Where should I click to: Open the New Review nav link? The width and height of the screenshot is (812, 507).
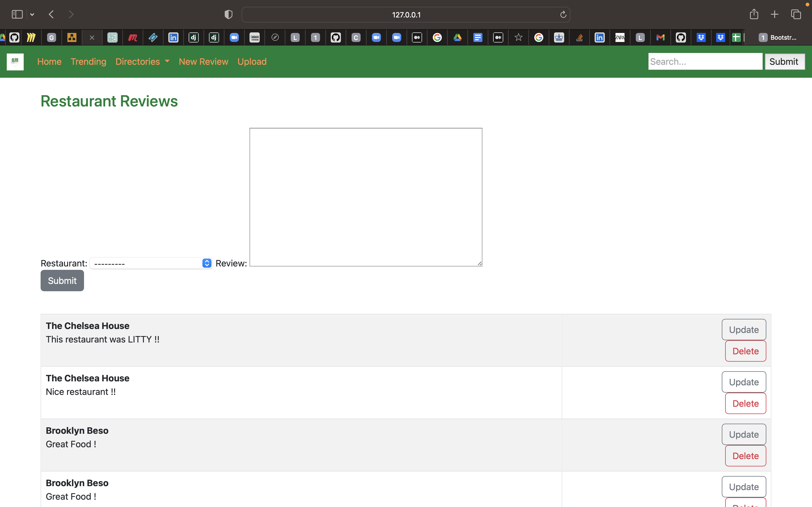coord(203,62)
